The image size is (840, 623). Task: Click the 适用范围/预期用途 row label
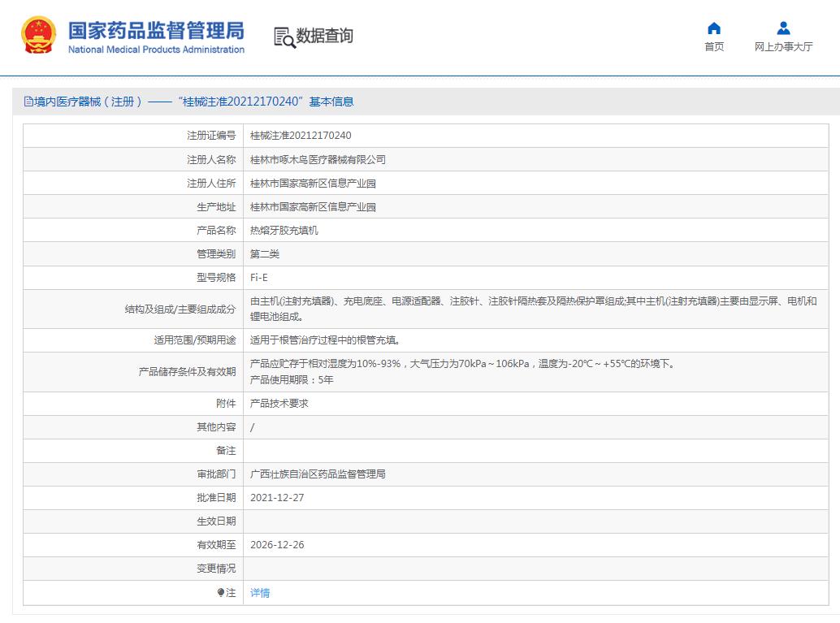coord(195,340)
